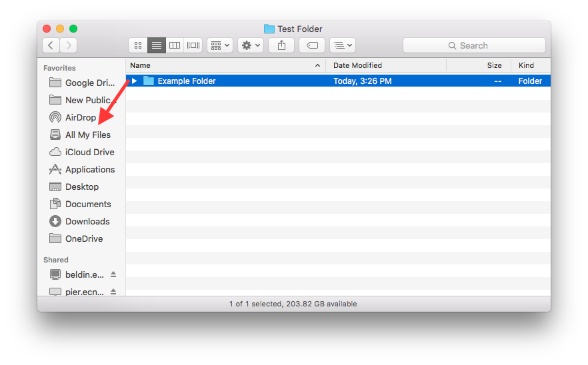This screenshot has width=588, height=365.
Task: Open the Action gear dropdown menu
Action: pos(251,45)
